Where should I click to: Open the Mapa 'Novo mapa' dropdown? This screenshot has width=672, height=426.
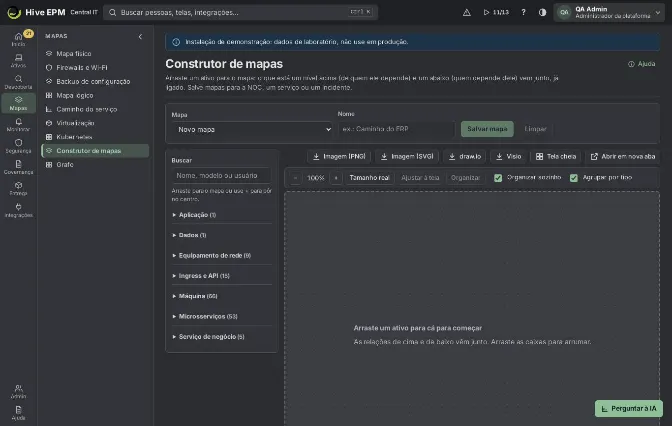tap(252, 129)
